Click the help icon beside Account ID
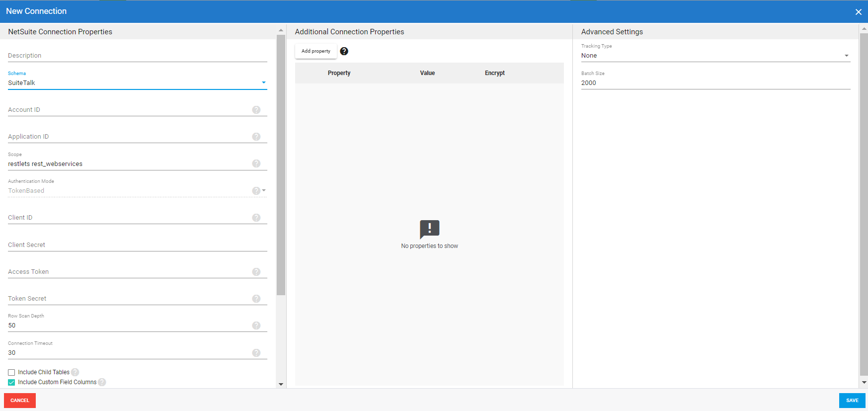This screenshot has height=411, width=868. pyautogui.click(x=256, y=110)
